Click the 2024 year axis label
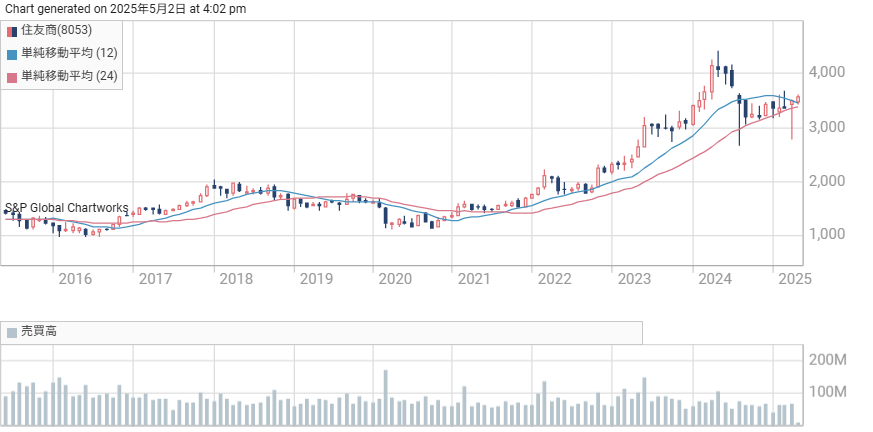 click(x=715, y=278)
